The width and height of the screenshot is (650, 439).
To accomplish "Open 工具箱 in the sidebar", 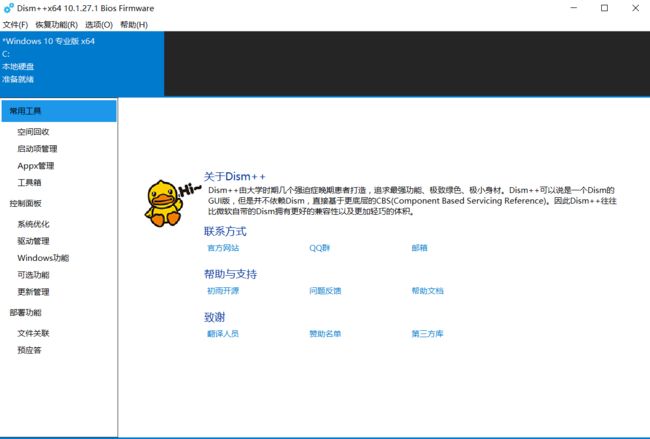I will (29, 182).
